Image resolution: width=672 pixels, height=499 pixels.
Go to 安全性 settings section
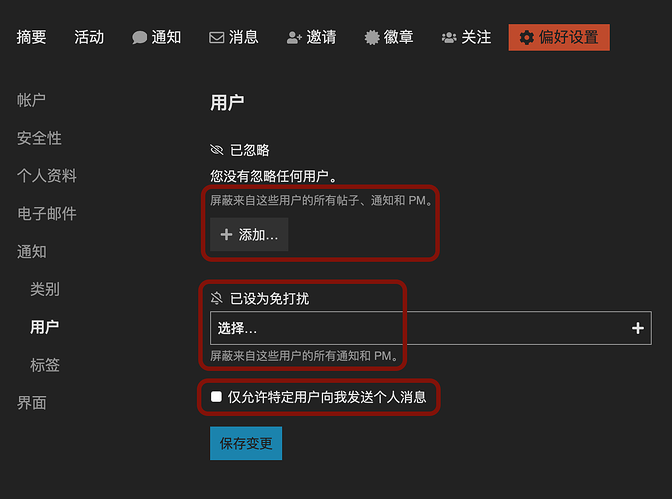39,138
